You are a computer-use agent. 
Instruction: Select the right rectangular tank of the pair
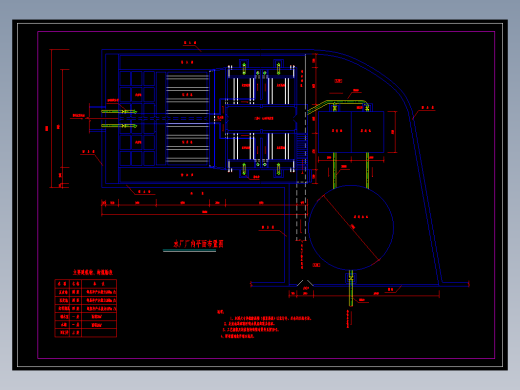[368, 132]
